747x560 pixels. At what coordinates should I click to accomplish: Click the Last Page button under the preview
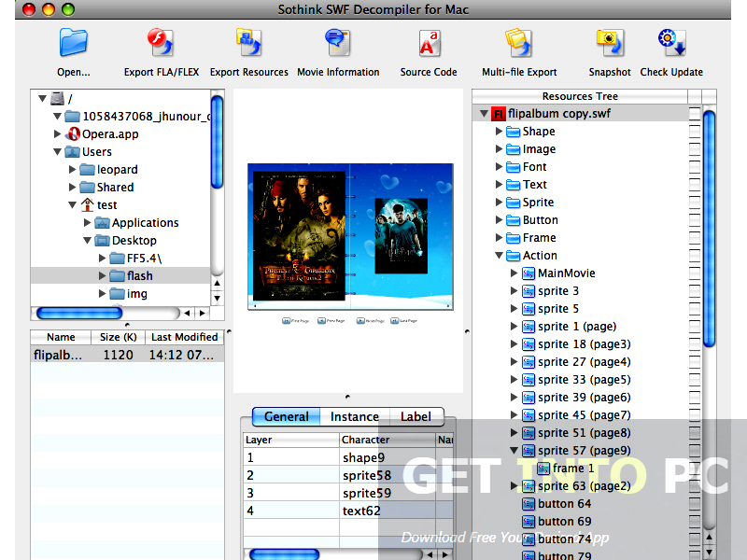pyautogui.click(x=404, y=321)
